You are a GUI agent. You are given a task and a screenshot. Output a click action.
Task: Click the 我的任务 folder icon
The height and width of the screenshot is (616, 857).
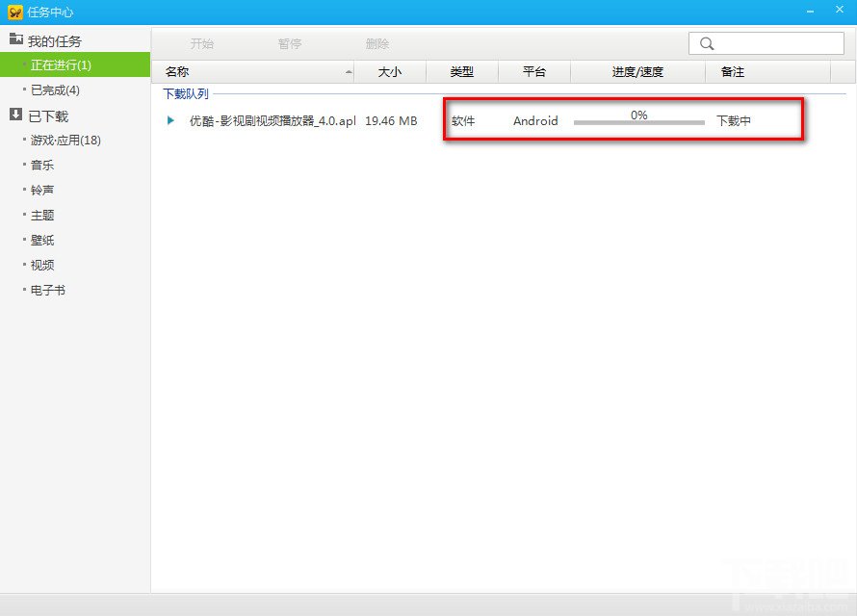(x=15, y=38)
